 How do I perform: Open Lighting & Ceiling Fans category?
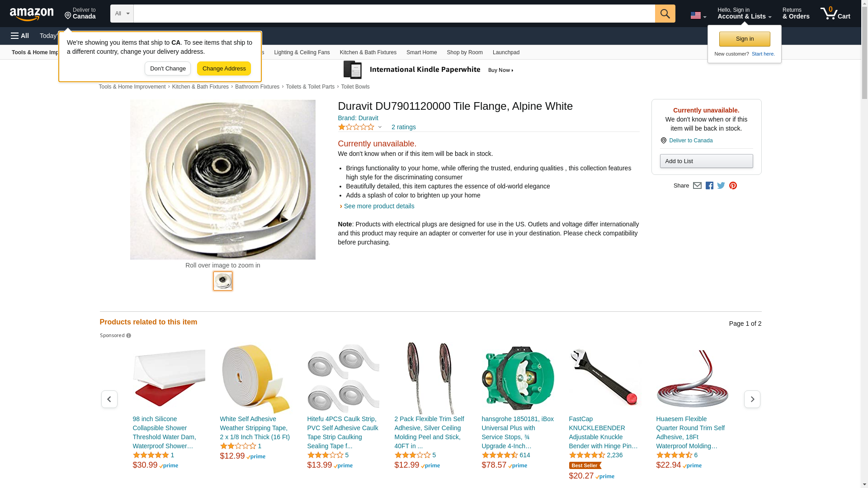tap(302, 52)
